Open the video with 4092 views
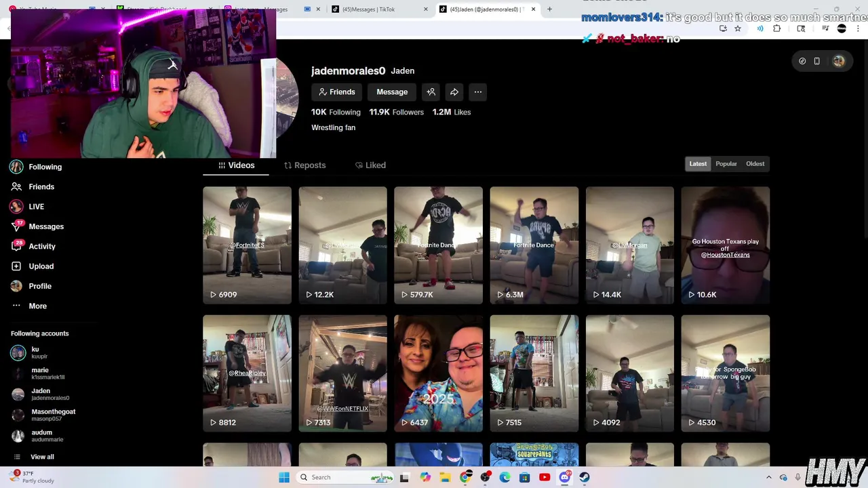The width and height of the screenshot is (868, 488). tap(630, 373)
